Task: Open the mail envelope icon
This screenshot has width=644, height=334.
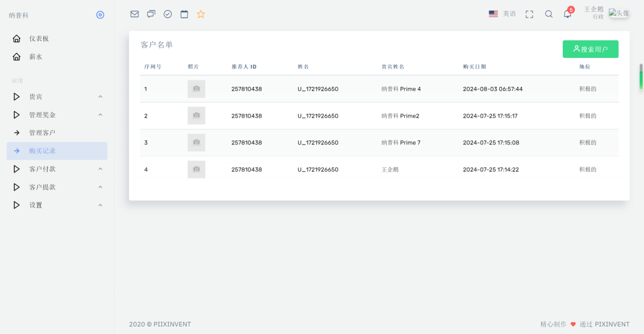Action: click(135, 14)
